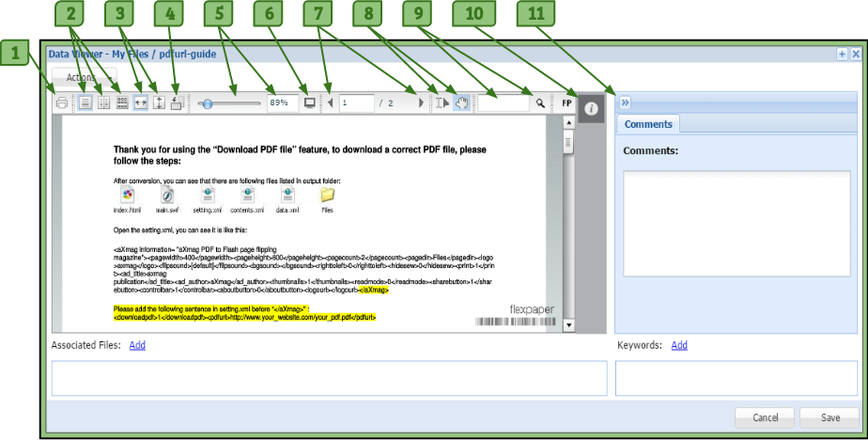The image size is (868, 441).
Task: Click the Associated Files list box
Action: point(330,378)
